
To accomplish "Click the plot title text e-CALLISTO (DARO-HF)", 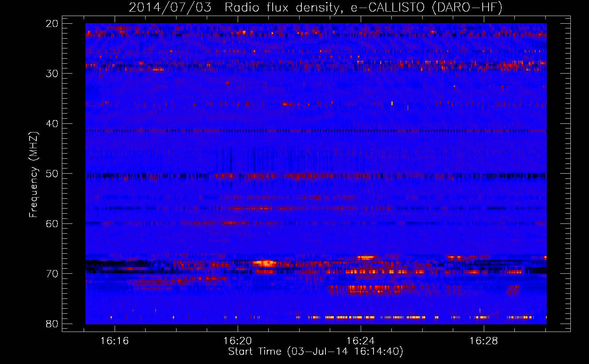I will [x=426, y=8].
